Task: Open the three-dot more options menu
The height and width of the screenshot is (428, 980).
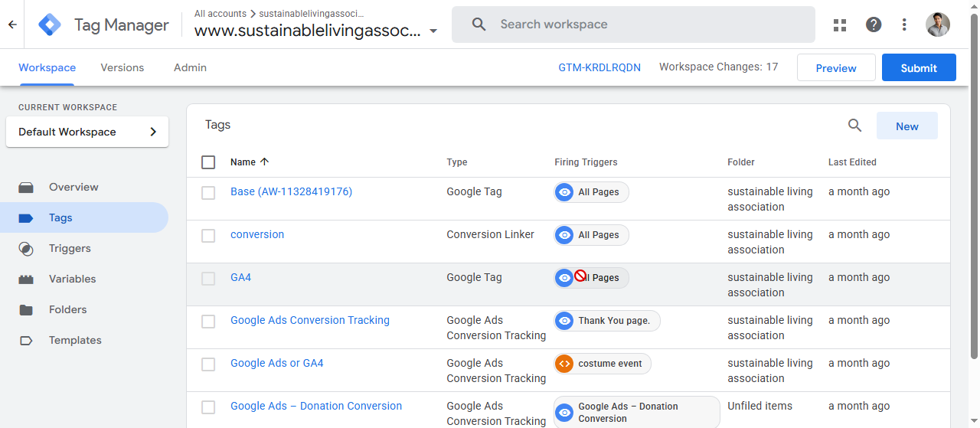Action: (904, 25)
